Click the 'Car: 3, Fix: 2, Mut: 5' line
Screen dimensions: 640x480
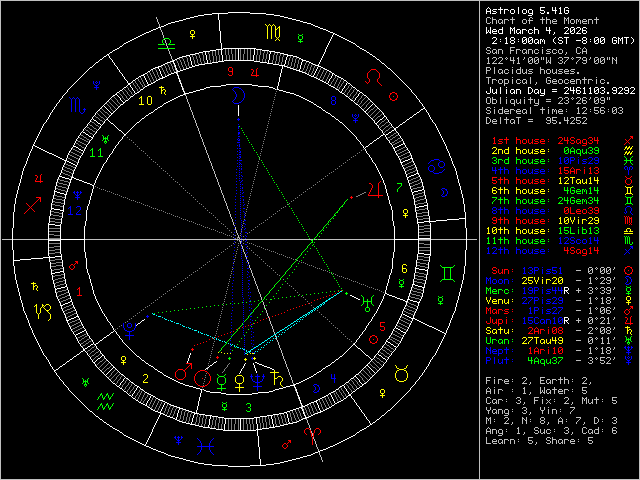pos(551,401)
